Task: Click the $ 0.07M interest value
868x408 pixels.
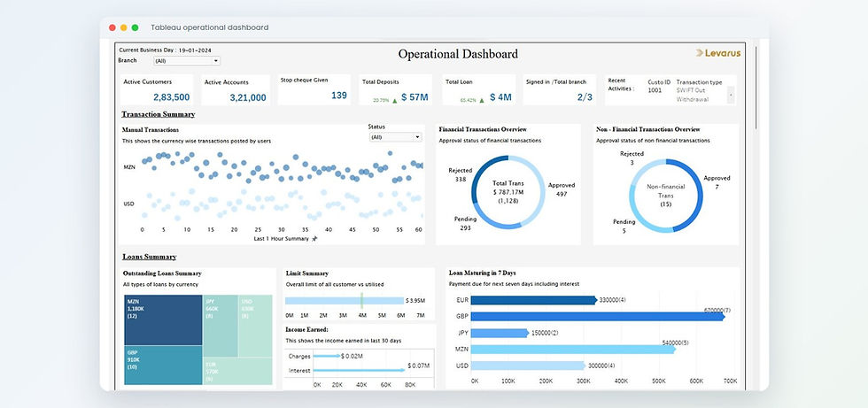Action: point(418,366)
